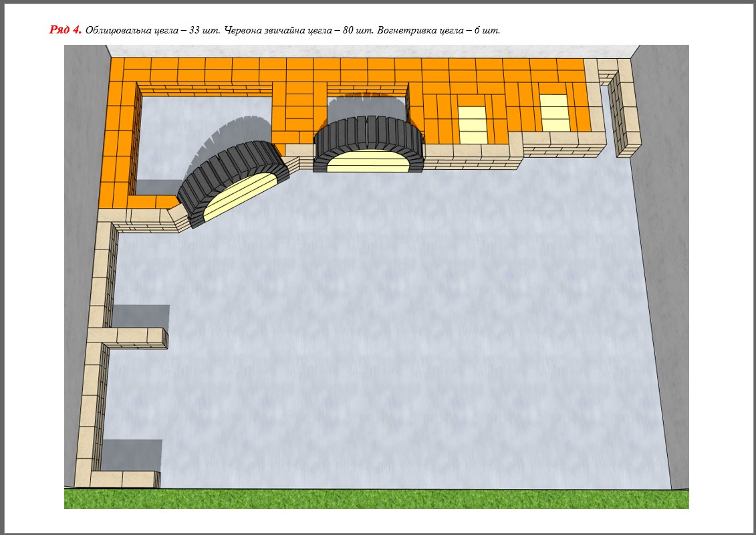Click the yellow opening under the central arch
Viewport: 756px width, 535px height.
pyautogui.click(x=370, y=160)
